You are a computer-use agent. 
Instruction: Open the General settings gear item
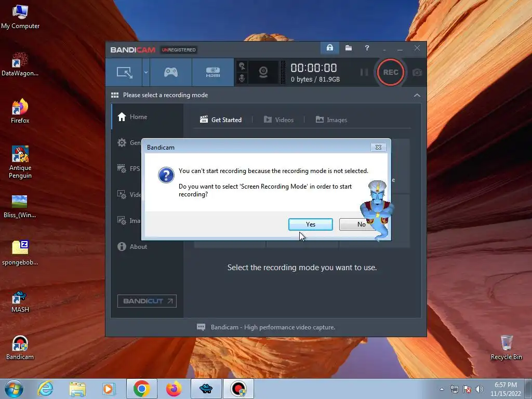(x=129, y=143)
